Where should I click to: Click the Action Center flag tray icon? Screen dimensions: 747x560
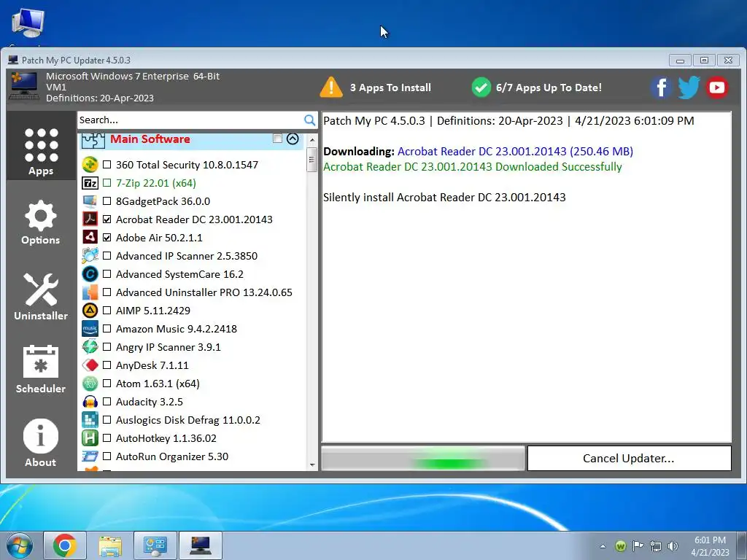(638, 546)
